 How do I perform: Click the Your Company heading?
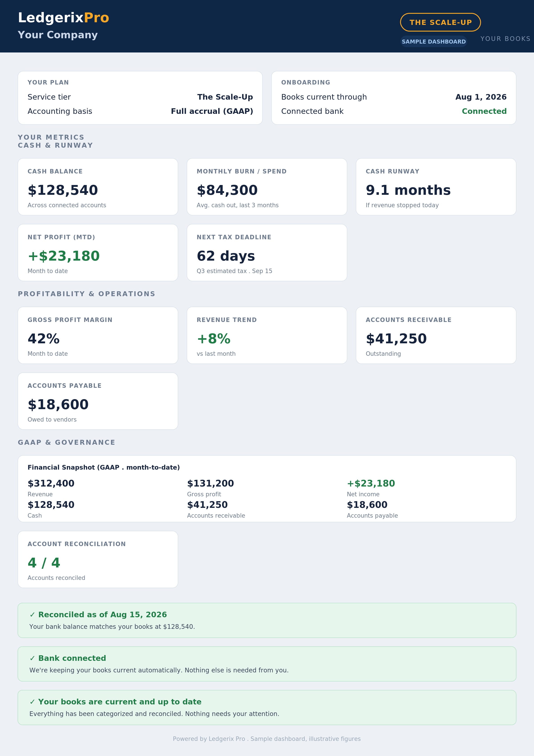pyautogui.click(x=58, y=35)
